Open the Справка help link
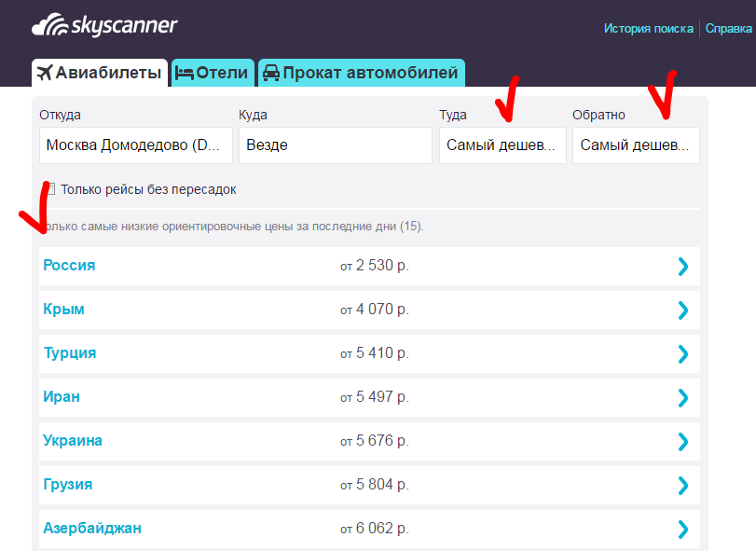The height and width of the screenshot is (551, 756). (x=729, y=29)
